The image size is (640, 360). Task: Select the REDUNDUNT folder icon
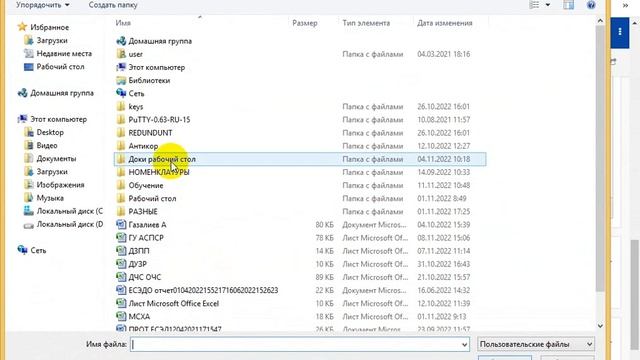point(121,133)
